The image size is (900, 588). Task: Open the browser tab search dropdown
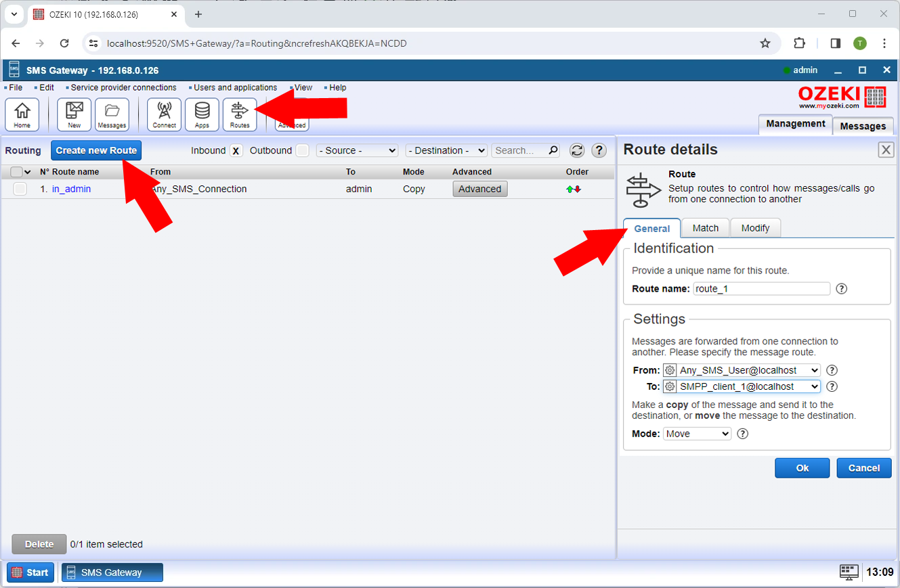14,14
